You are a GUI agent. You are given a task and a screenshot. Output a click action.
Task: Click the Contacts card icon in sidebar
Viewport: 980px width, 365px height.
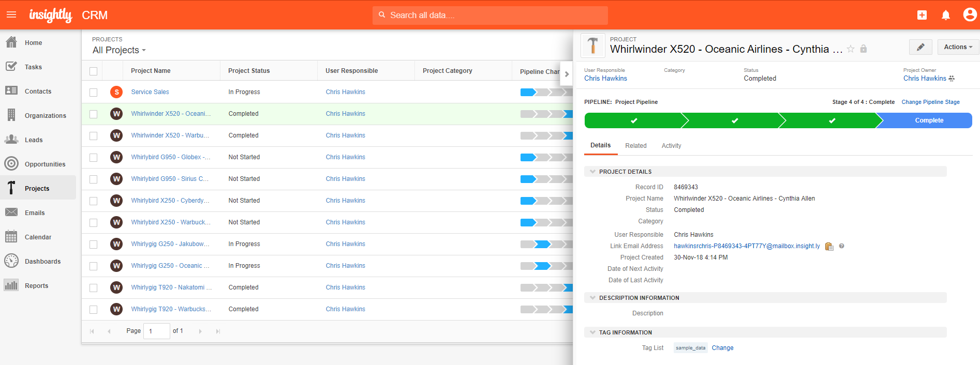pyautogui.click(x=11, y=91)
